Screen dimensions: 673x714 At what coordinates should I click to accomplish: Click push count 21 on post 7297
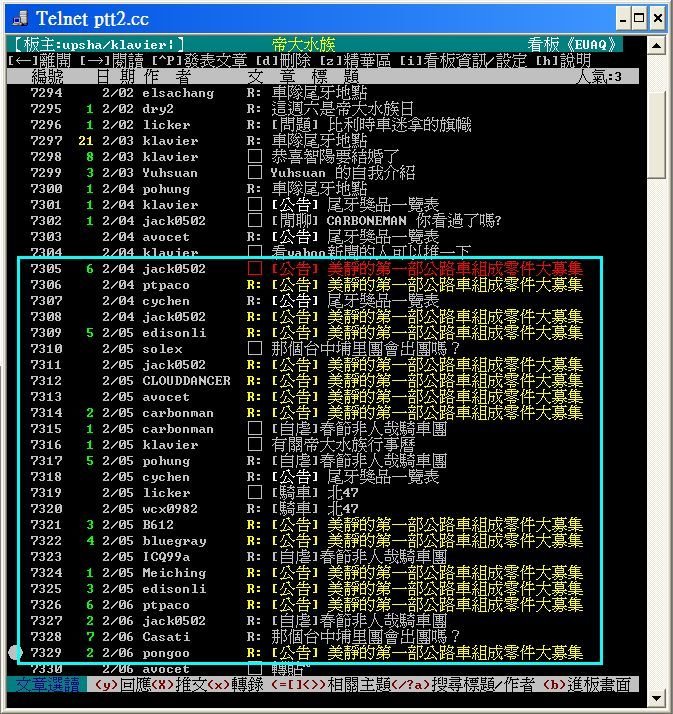(86, 141)
